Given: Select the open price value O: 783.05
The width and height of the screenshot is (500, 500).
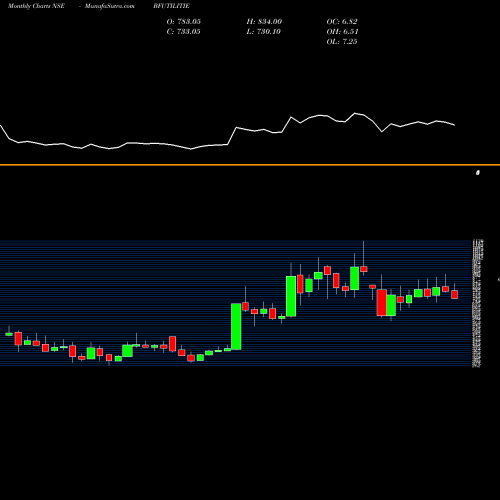Looking at the screenshot, I should 184,22.
